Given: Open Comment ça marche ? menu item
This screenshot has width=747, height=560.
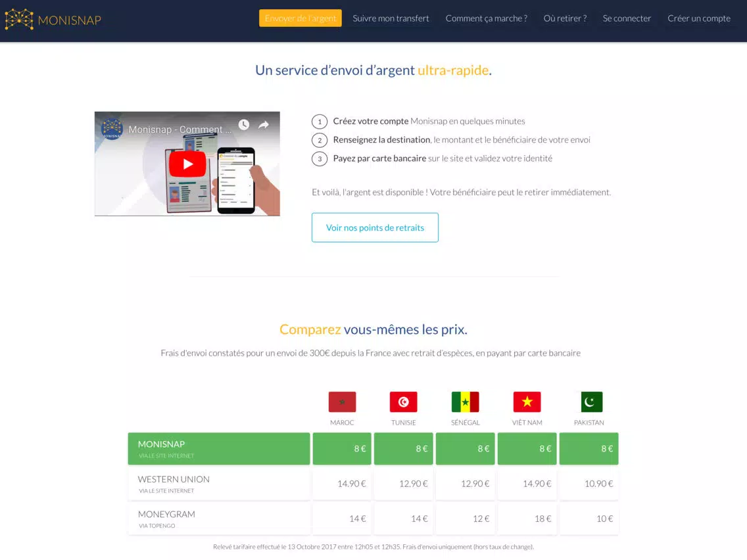Looking at the screenshot, I should pyautogui.click(x=487, y=18).
